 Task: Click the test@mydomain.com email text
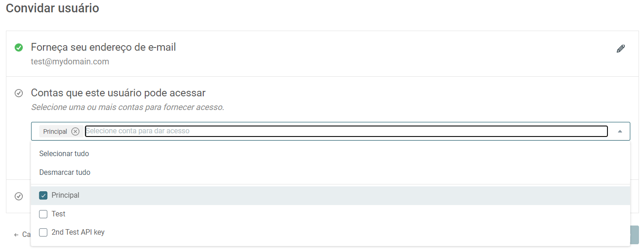pos(70,62)
